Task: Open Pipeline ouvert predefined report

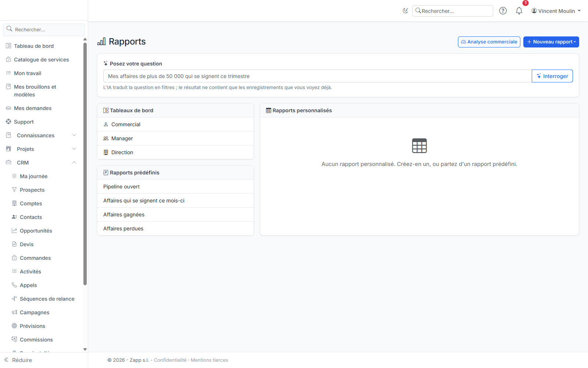Action: click(175, 187)
